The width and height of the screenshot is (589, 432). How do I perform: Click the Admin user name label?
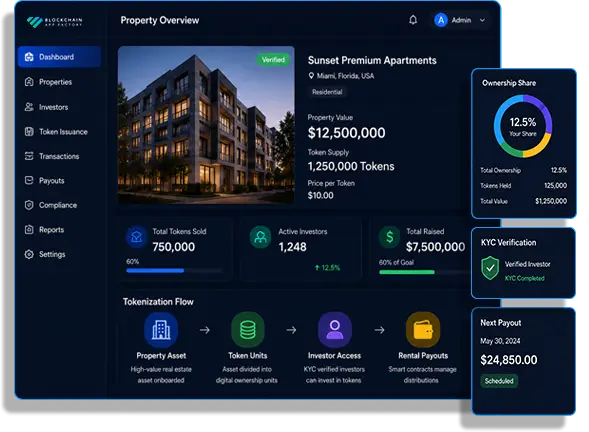461,20
